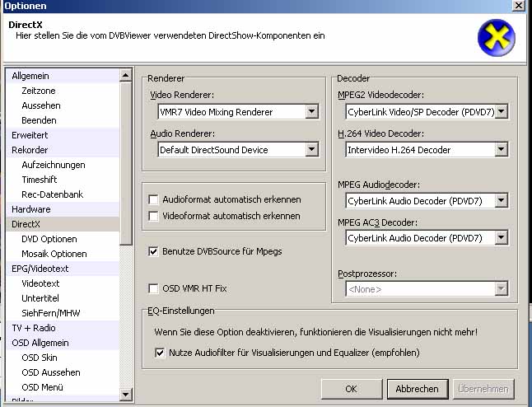Disable Nutze Audiofilter für Visualisierungen checkbox
The image size is (532, 407).
tap(161, 353)
